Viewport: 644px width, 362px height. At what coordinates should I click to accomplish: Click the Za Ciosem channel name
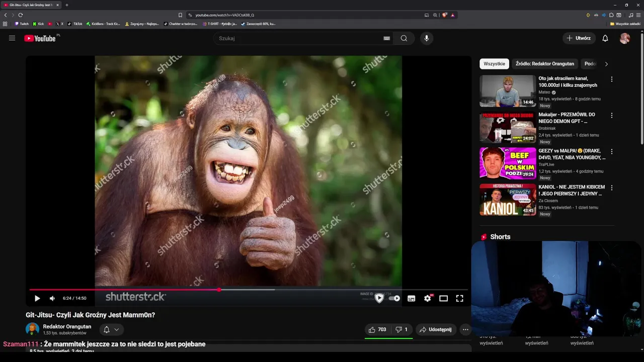(548, 201)
